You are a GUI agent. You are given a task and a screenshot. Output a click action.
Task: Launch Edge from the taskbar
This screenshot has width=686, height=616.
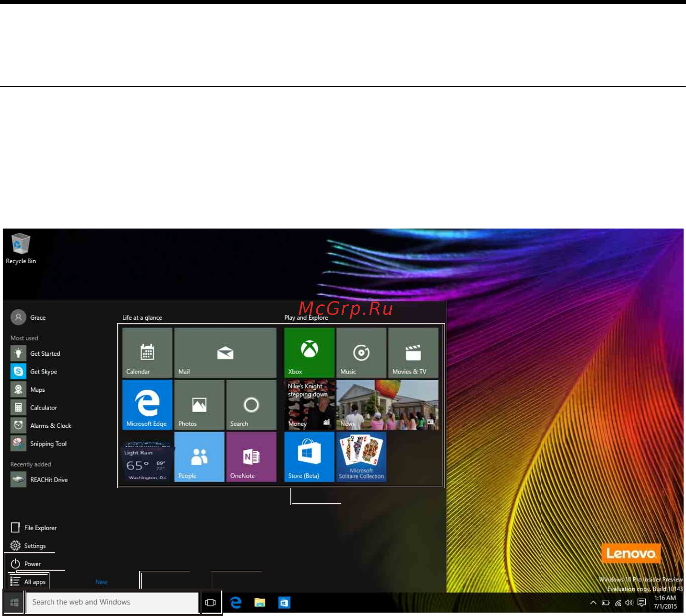(x=235, y=603)
